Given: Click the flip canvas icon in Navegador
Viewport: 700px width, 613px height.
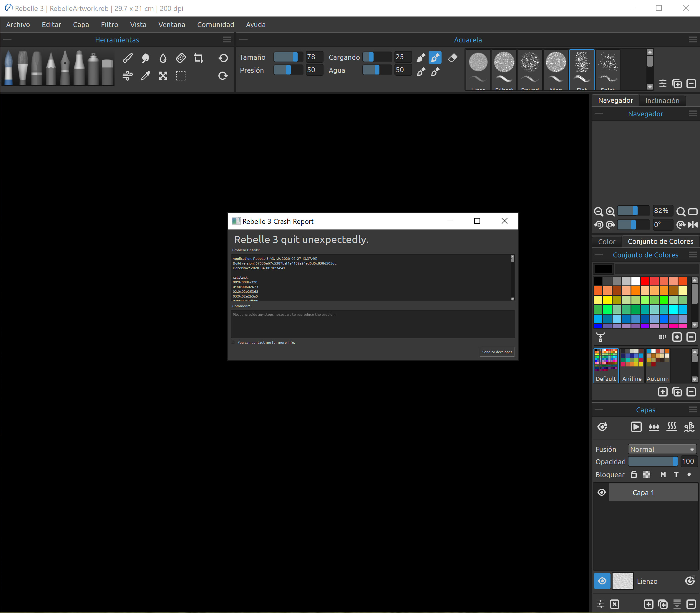Looking at the screenshot, I should 693,225.
